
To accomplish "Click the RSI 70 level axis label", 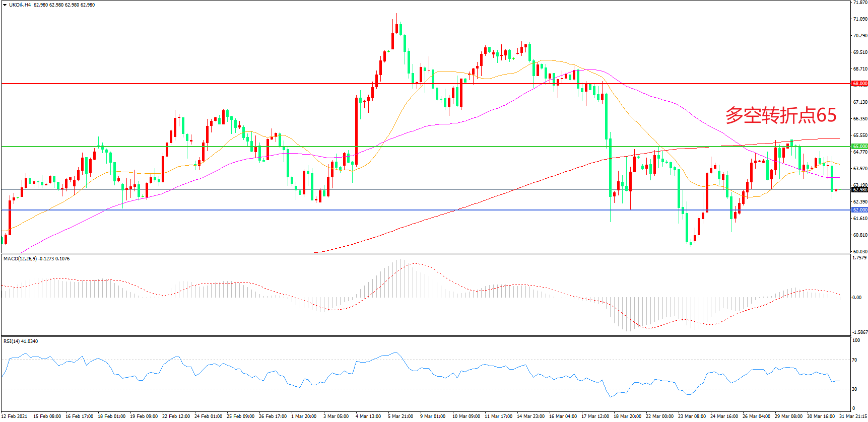I will tap(854, 360).
